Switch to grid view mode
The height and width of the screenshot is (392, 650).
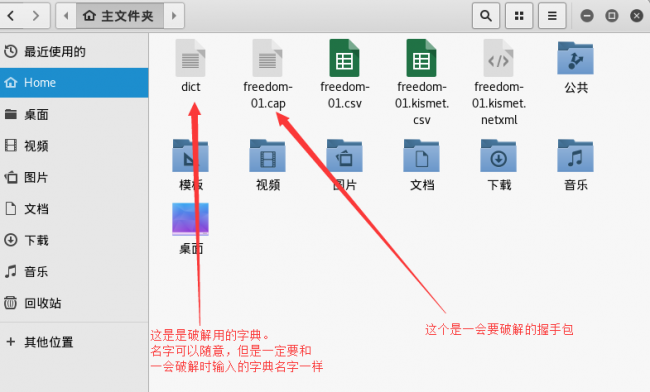pos(519,16)
